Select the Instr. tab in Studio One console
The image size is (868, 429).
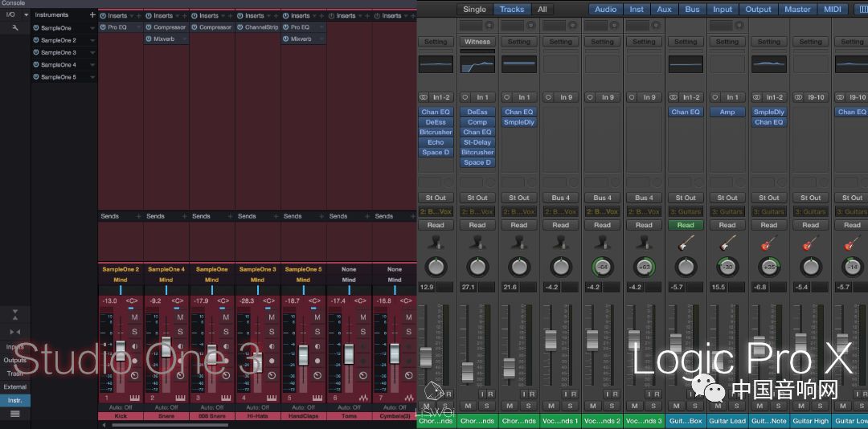pos(15,400)
